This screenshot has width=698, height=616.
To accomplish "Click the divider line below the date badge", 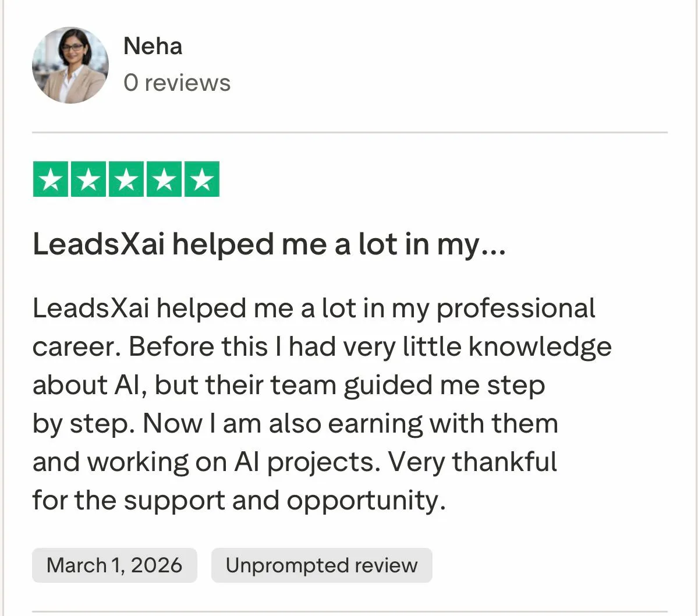I will click(349, 612).
